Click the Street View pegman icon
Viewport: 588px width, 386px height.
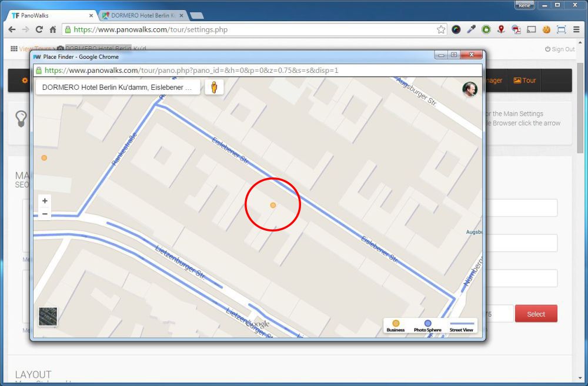pos(214,87)
